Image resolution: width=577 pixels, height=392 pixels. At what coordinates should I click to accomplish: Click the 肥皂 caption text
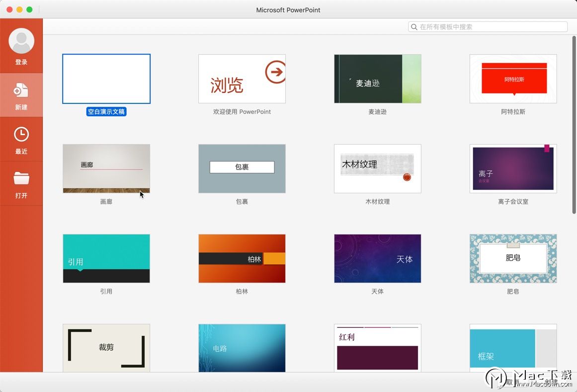click(x=513, y=291)
